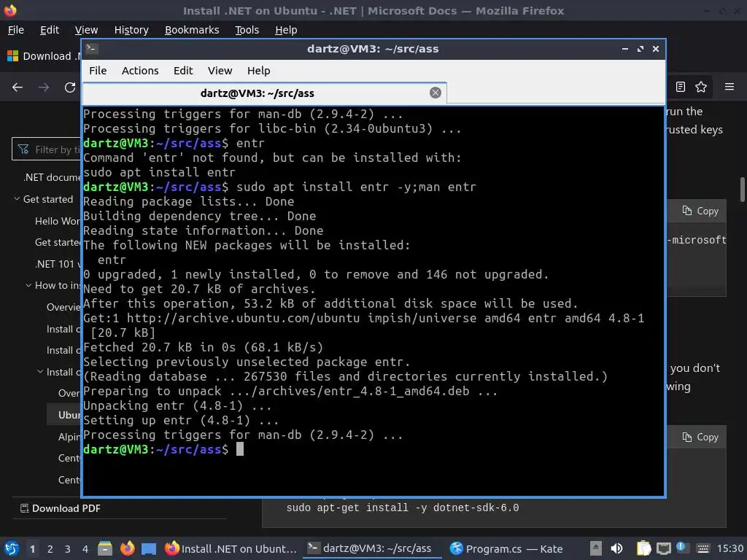747x560 pixels.
Task: Click the blue show desktop icon in the taskbar
Action: 149,548
